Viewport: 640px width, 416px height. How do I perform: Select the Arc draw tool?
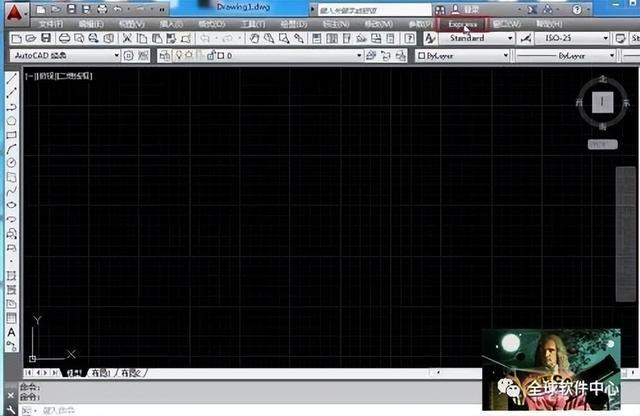pyautogui.click(x=11, y=149)
